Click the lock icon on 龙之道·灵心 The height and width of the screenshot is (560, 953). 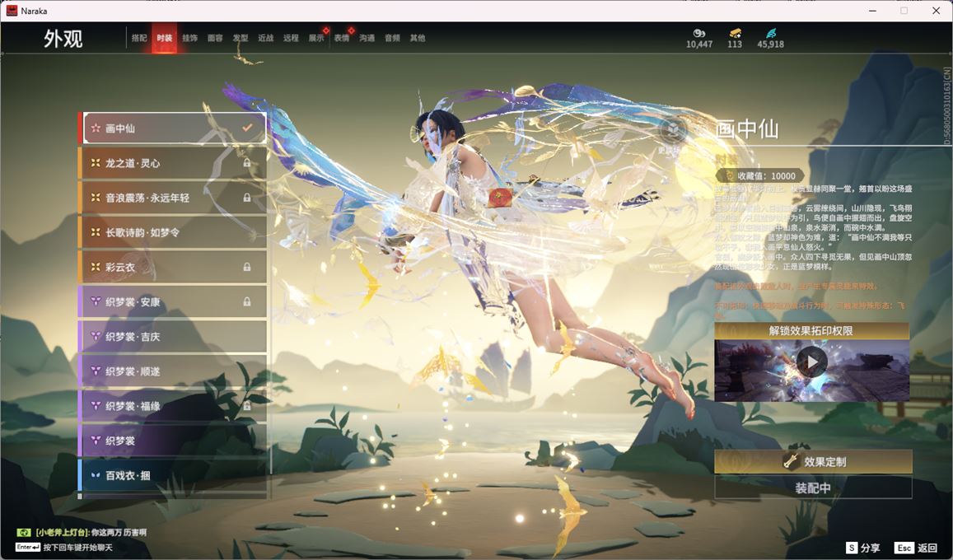[247, 163]
